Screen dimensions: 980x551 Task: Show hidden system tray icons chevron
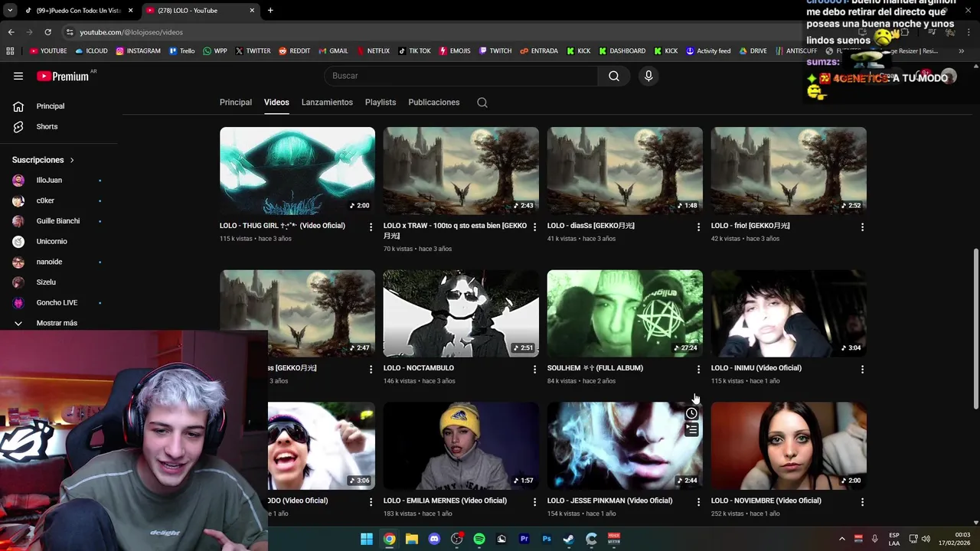point(841,539)
